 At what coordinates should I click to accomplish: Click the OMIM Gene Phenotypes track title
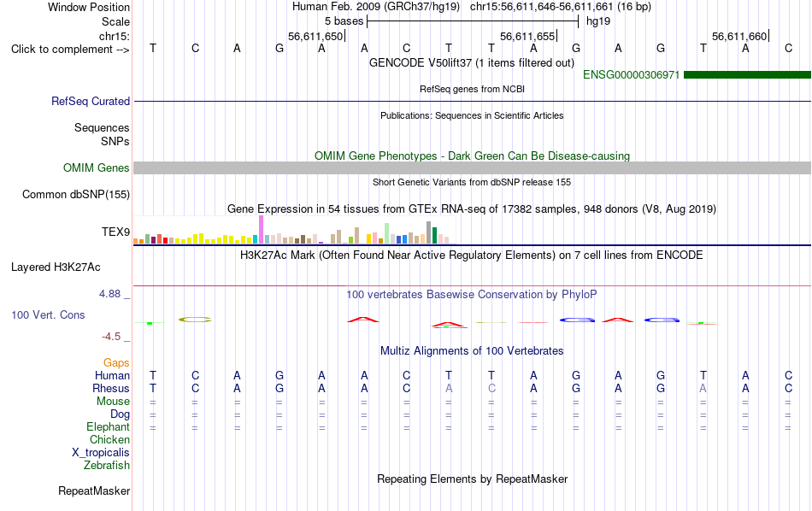[472, 156]
